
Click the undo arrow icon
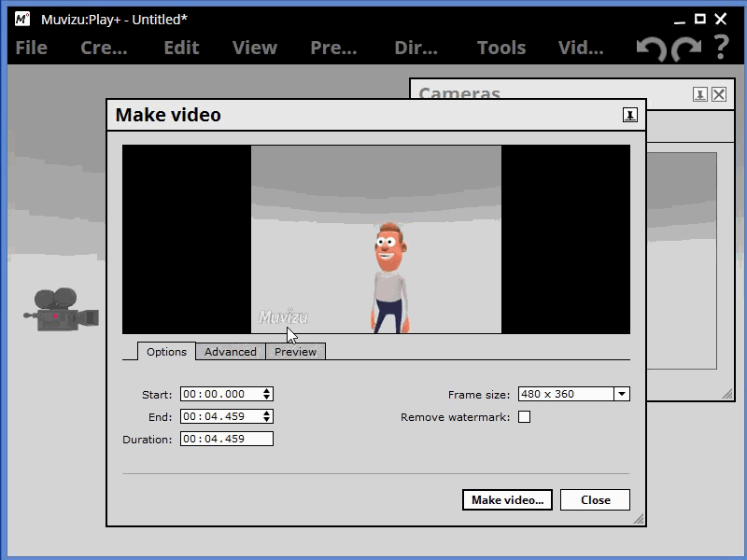coord(652,49)
